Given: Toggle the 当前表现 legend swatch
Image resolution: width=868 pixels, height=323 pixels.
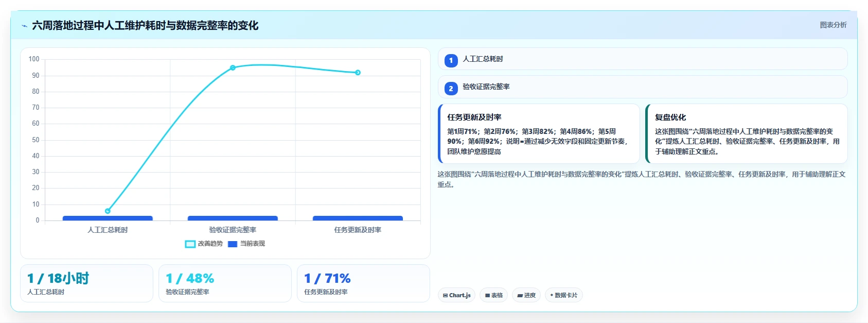Looking at the screenshot, I should point(233,244).
